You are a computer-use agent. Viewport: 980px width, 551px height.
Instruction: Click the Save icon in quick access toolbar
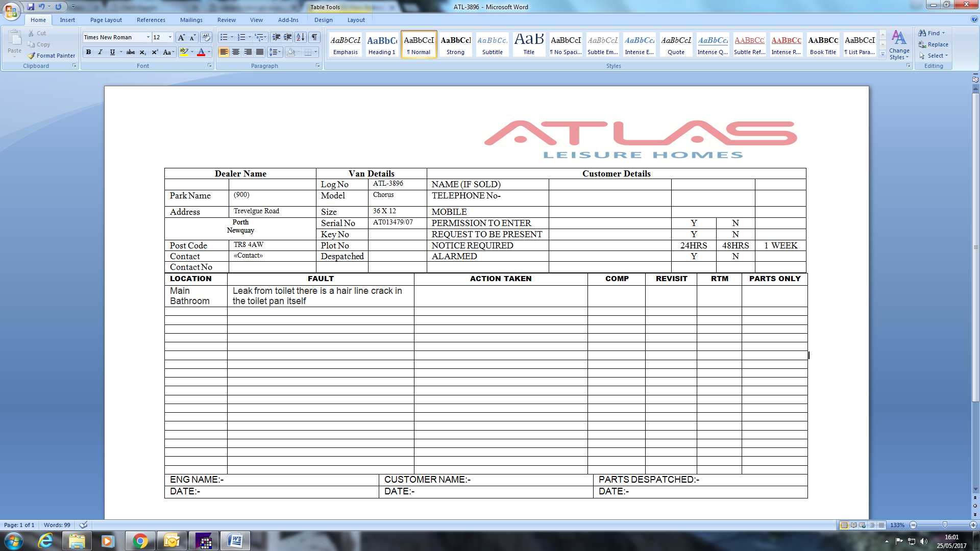pyautogui.click(x=31, y=7)
